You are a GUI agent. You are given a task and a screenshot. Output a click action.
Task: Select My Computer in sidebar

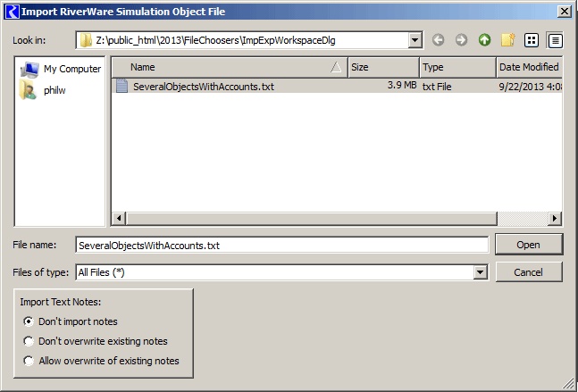click(61, 69)
